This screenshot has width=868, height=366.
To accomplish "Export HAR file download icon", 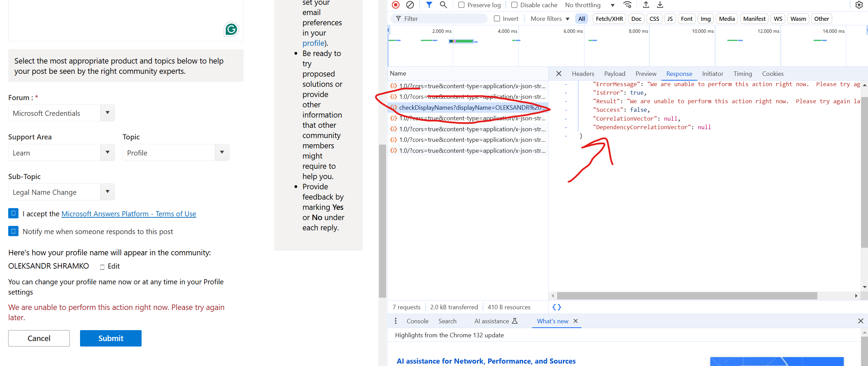I will 660,5.
